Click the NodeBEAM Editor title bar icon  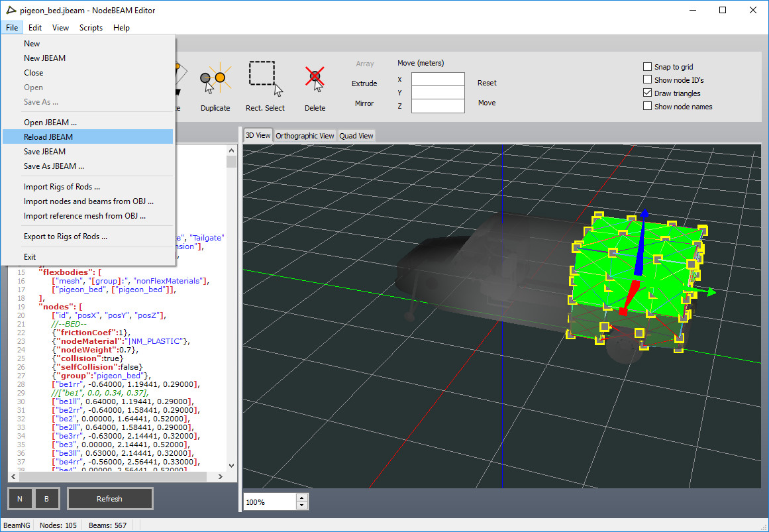point(11,10)
